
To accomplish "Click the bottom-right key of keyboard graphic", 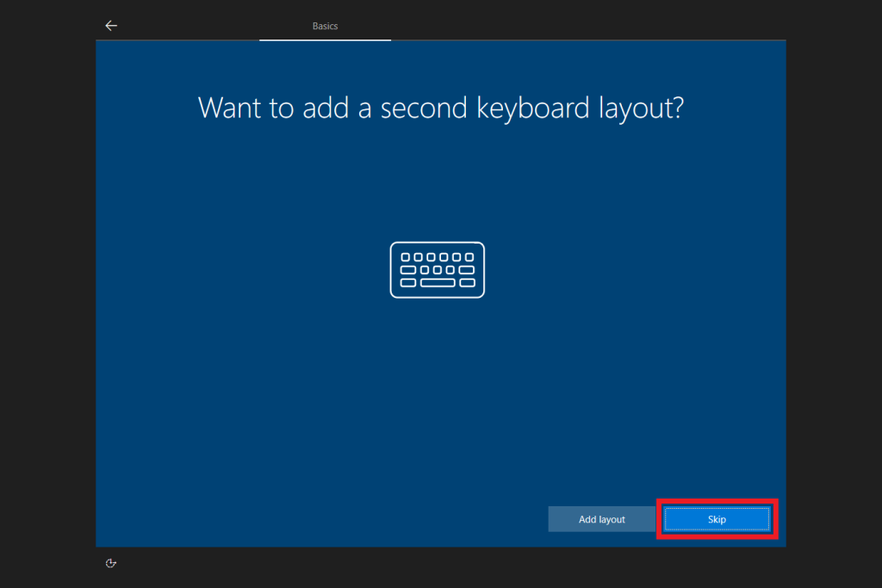I will pyautogui.click(x=467, y=282).
